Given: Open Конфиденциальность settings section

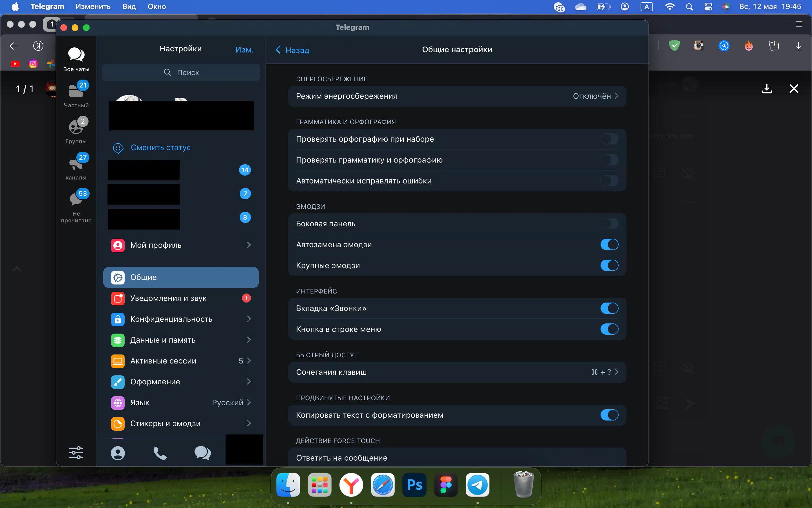Looking at the screenshot, I should pyautogui.click(x=181, y=319).
